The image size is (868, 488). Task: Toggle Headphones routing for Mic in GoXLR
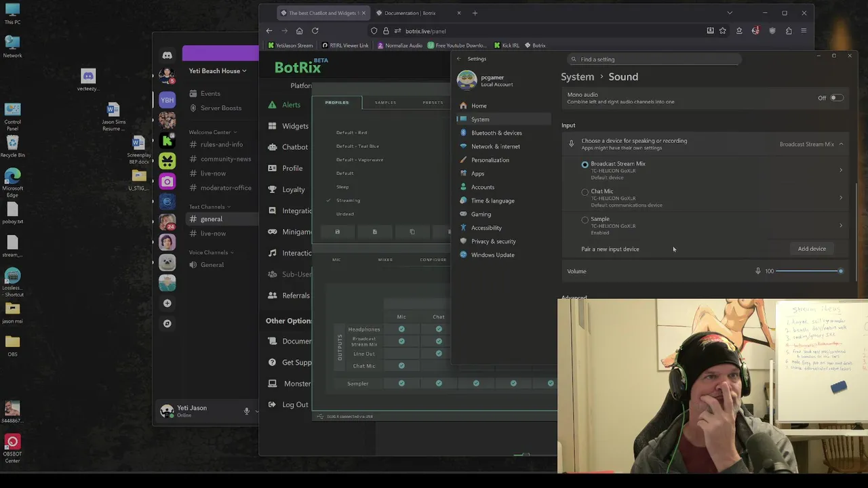[401, 329]
